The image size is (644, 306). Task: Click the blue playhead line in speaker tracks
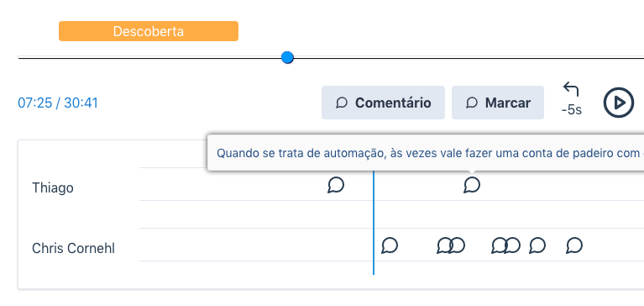pyautogui.click(x=374, y=222)
